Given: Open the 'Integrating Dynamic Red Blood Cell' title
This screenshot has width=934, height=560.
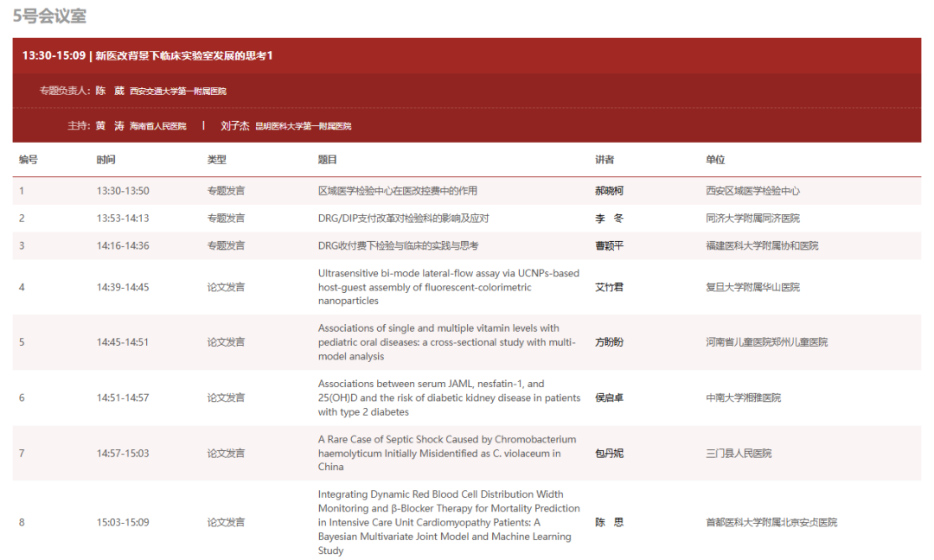Looking at the screenshot, I should click(449, 523).
